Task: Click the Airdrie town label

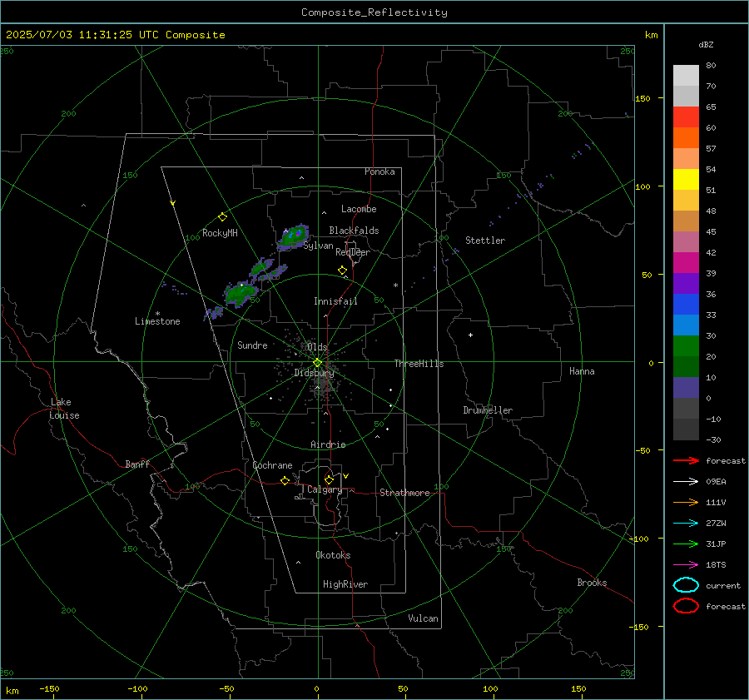Action: point(328,444)
